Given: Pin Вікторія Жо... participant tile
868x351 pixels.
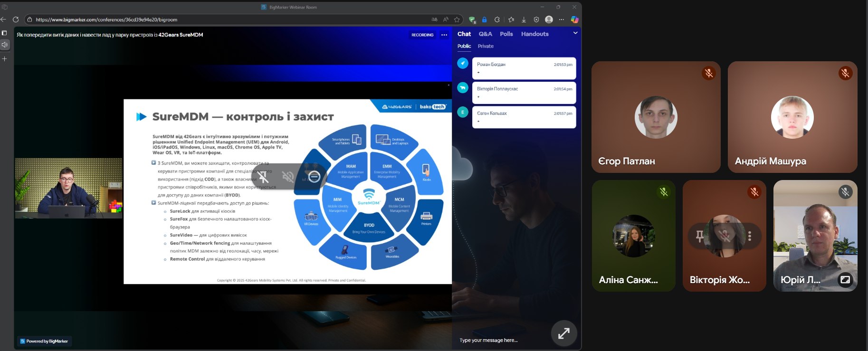Looking at the screenshot, I should point(700,236).
